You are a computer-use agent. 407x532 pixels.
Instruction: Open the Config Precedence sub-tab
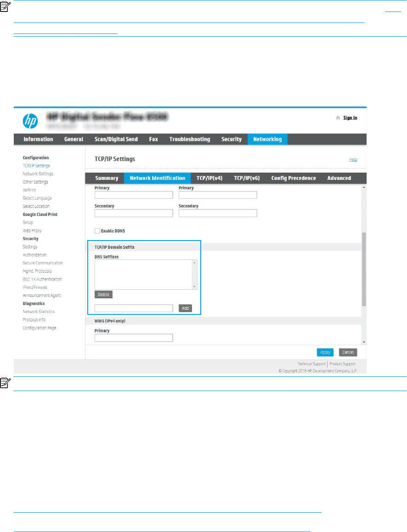click(x=294, y=178)
